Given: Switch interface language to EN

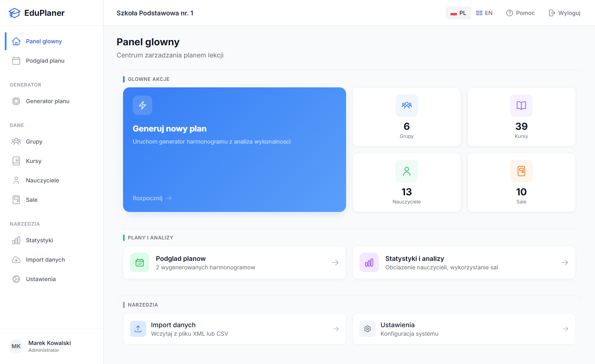Looking at the screenshot, I should [484, 13].
